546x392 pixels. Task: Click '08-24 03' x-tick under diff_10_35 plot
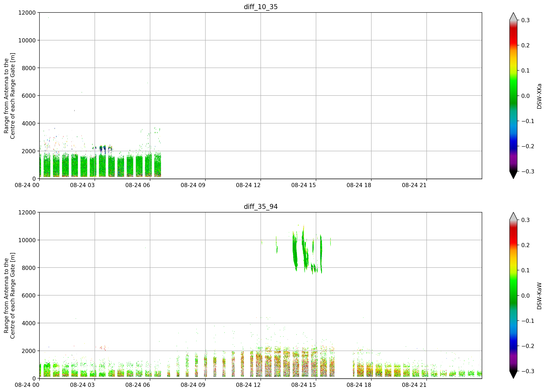[x=82, y=185]
